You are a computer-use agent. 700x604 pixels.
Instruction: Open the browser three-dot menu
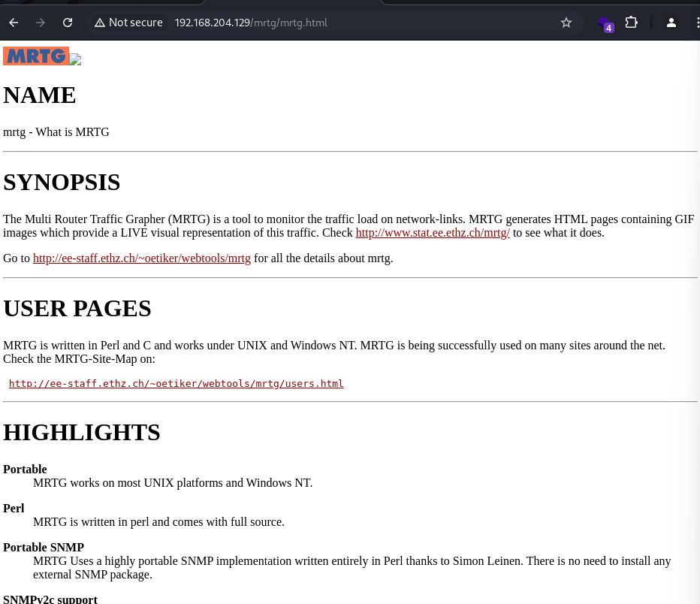click(697, 23)
